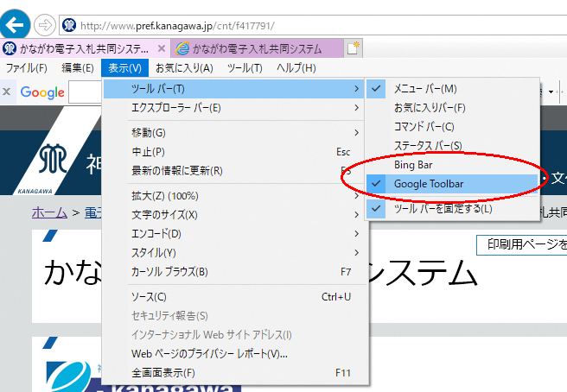Switch to second かながわ電子入札共同システム tab

click(257, 48)
